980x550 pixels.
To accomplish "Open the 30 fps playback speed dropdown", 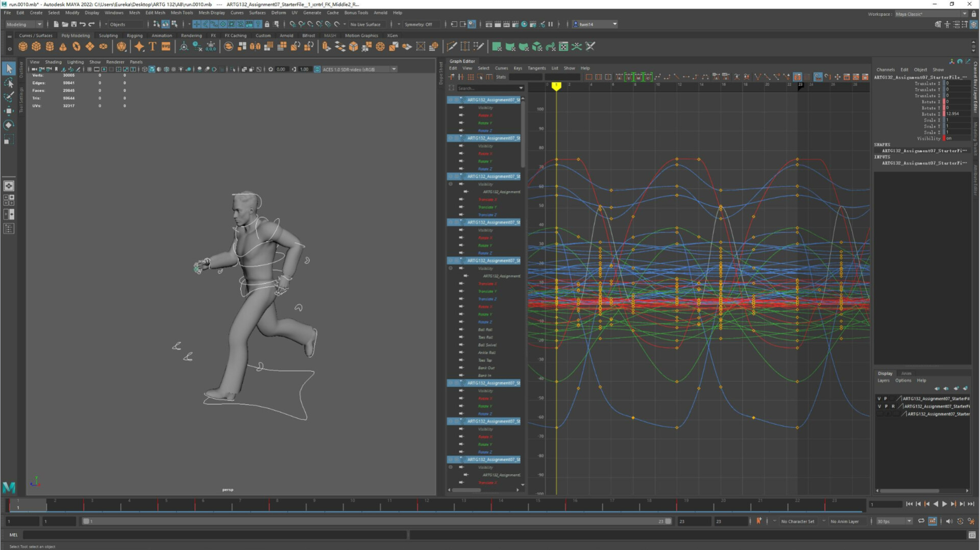I will 910,521.
